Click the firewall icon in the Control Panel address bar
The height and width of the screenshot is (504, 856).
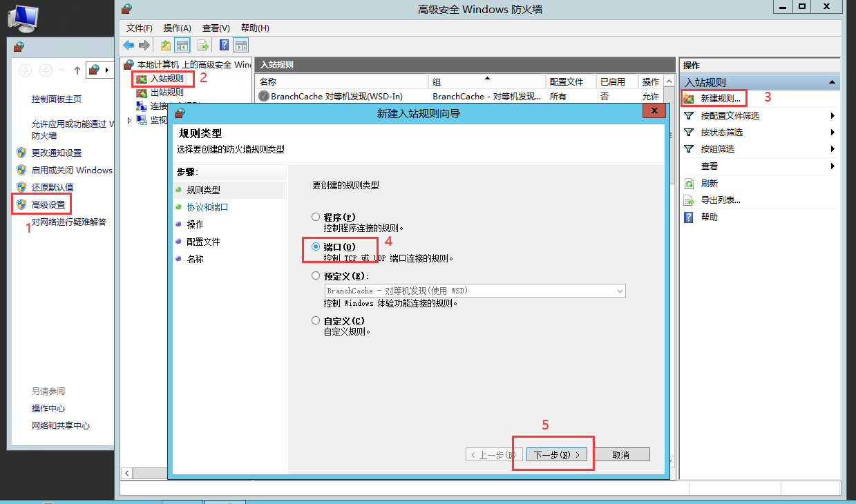[95, 70]
